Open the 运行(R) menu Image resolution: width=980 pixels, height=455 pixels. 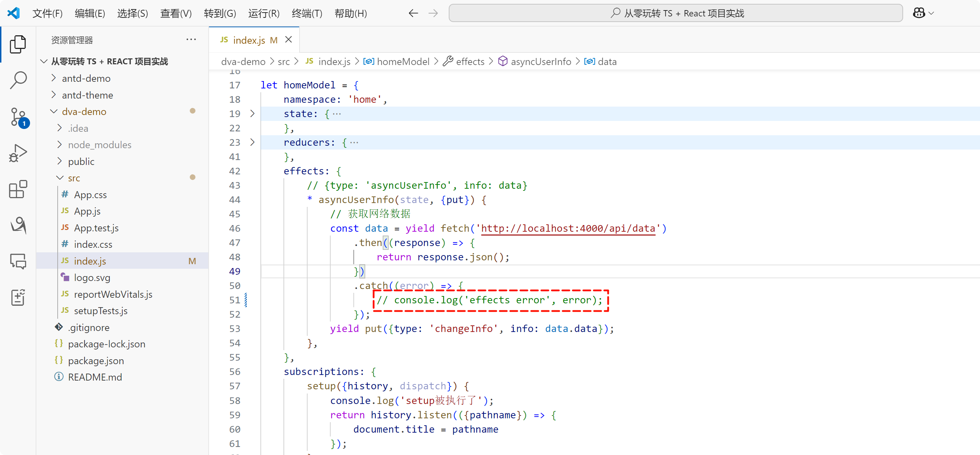(x=264, y=13)
